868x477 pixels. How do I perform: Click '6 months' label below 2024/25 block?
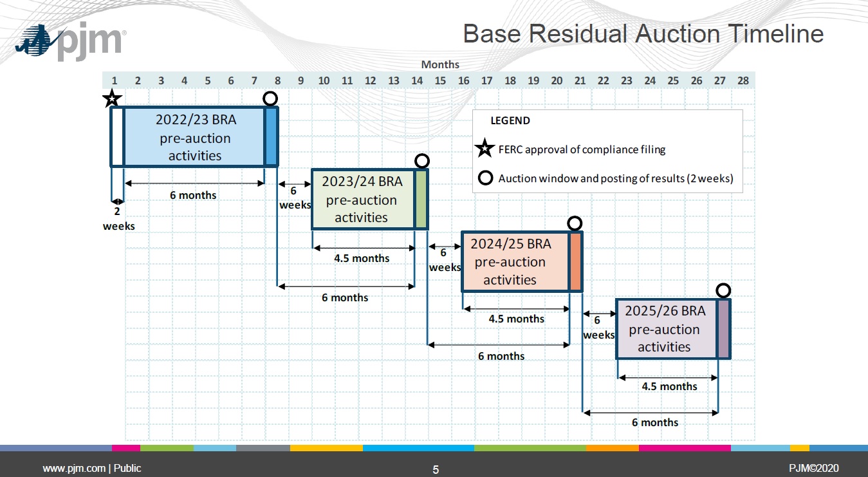tap(501, 356)
